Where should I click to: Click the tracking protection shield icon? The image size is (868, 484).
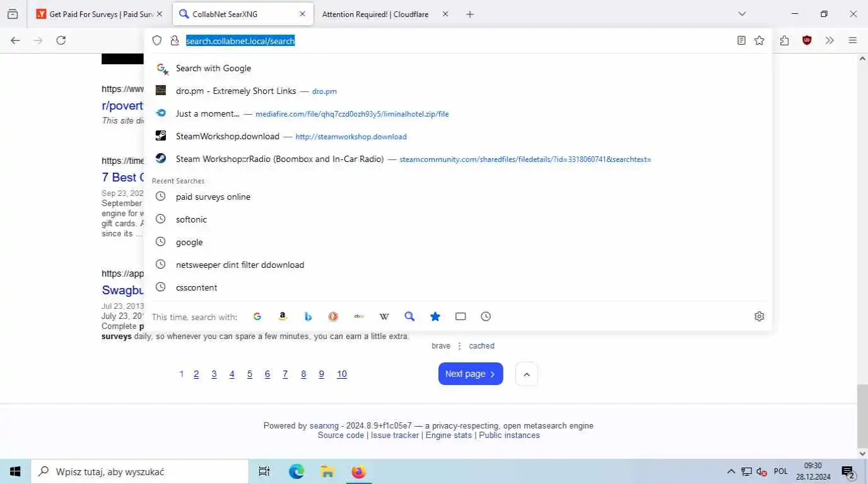157,40
